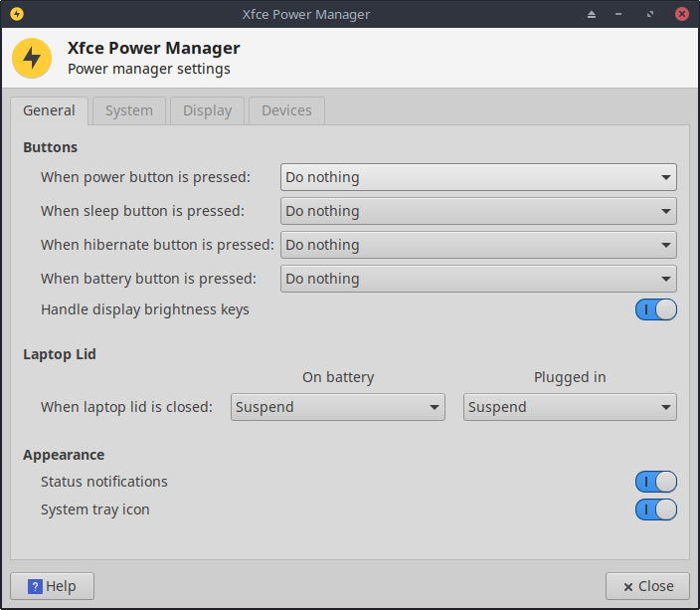Open the battery button action dropdown
Screen dimensions: 700x610
coord(478,279)
